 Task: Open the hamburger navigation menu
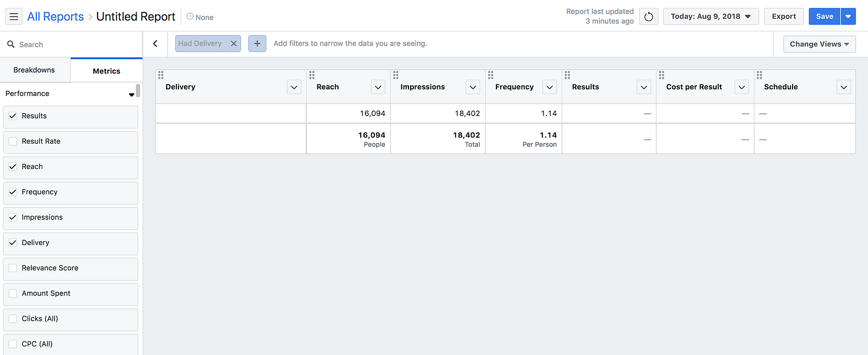click(x=14, y=17)
